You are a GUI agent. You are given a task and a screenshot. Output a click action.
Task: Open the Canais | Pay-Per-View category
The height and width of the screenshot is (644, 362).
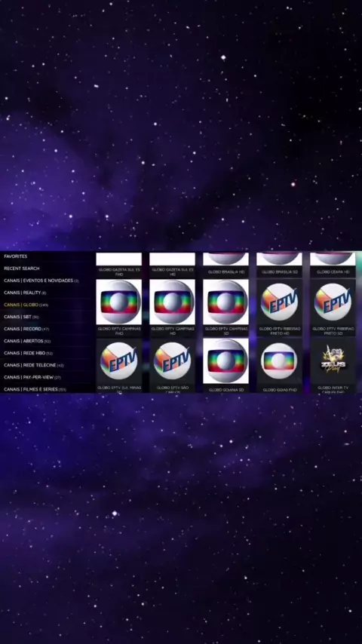[32, 378]
